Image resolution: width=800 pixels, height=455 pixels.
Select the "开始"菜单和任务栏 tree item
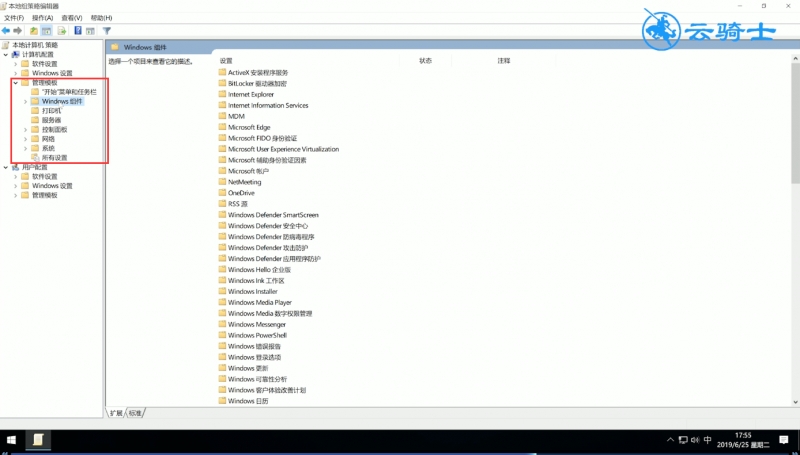point(69,92)
